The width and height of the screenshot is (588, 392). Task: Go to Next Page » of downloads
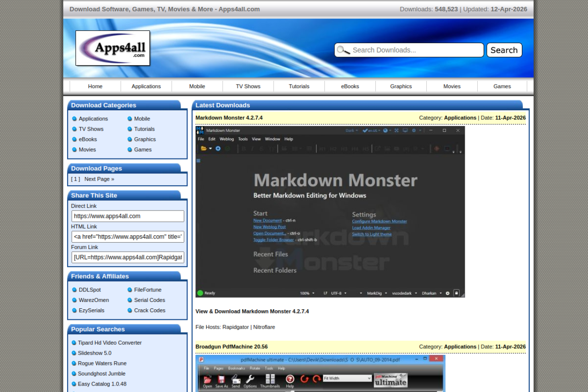click(99, 179)
